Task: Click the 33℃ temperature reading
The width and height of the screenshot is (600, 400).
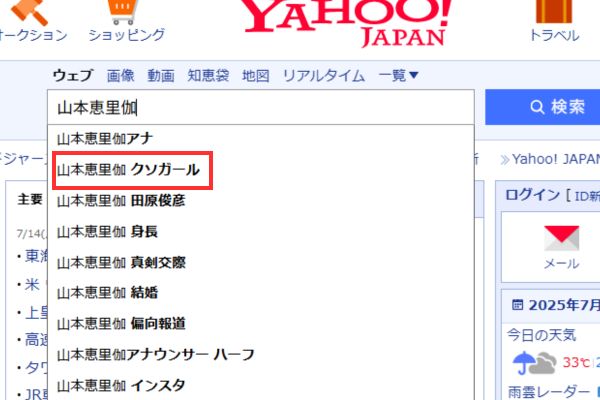Action: (576, 362)
